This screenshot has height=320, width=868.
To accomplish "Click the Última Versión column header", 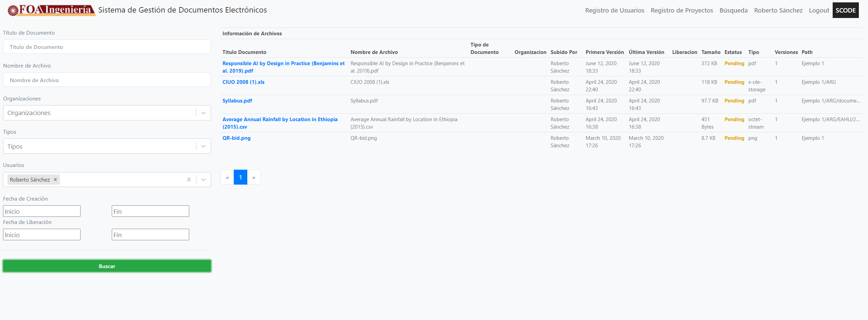I will (646, 52).
